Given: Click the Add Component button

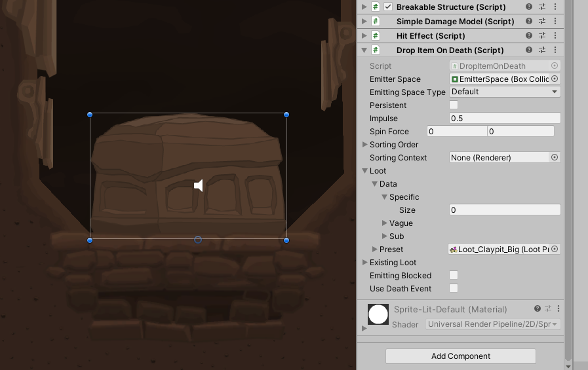Looking at the screenshot, I should pyautogui.click(x=460, y=356).
